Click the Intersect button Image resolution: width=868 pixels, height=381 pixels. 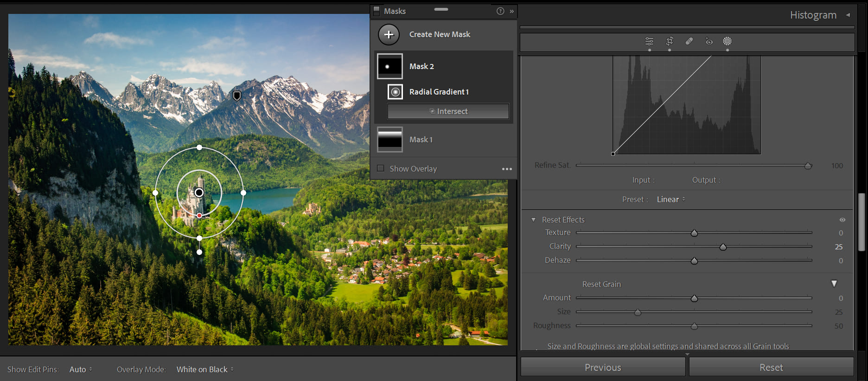point(448,111)
